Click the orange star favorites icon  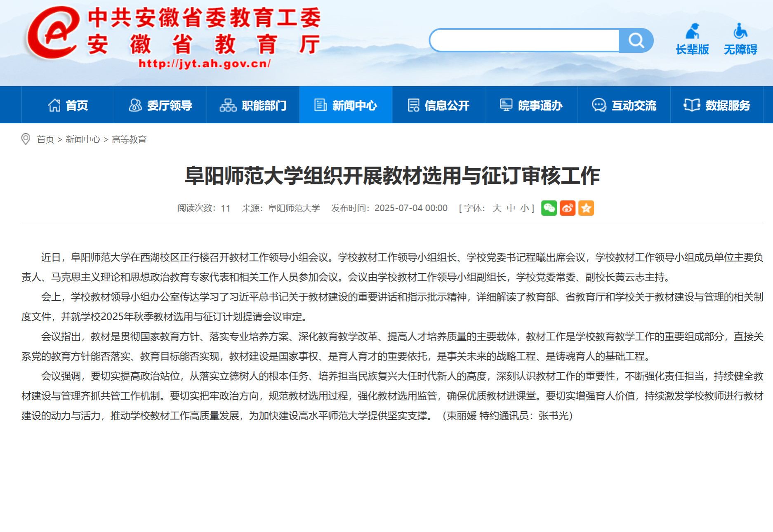point(586,208)
